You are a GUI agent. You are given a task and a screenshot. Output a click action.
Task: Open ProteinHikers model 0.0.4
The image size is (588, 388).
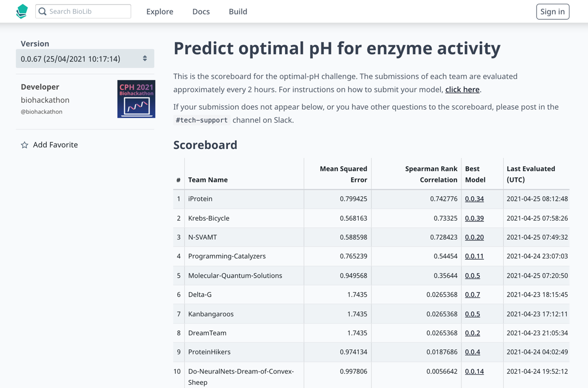click(472, 352)
